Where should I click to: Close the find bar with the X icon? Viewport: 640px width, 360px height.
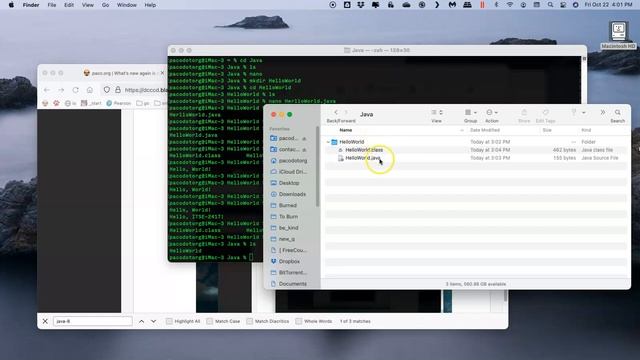tap(45, 321)
